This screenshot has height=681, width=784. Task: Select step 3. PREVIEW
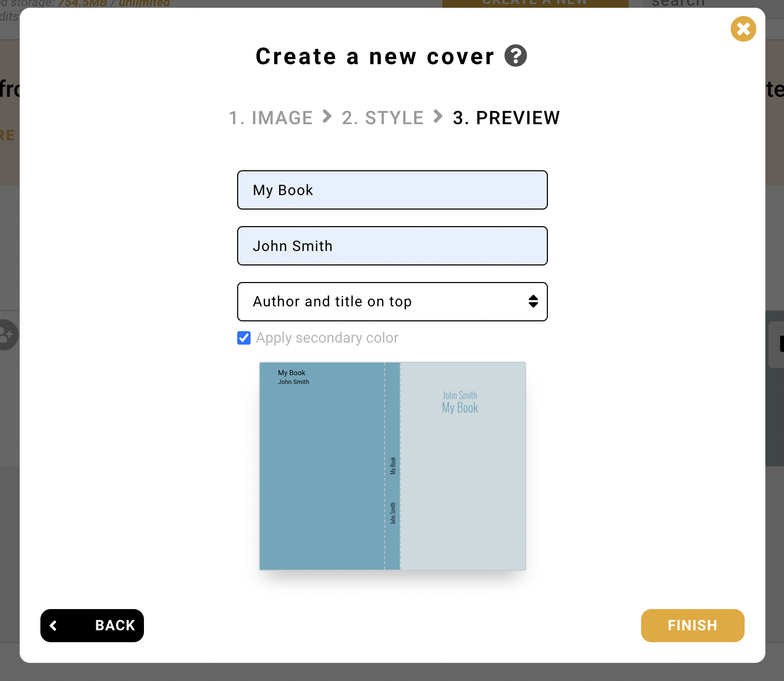506,117
